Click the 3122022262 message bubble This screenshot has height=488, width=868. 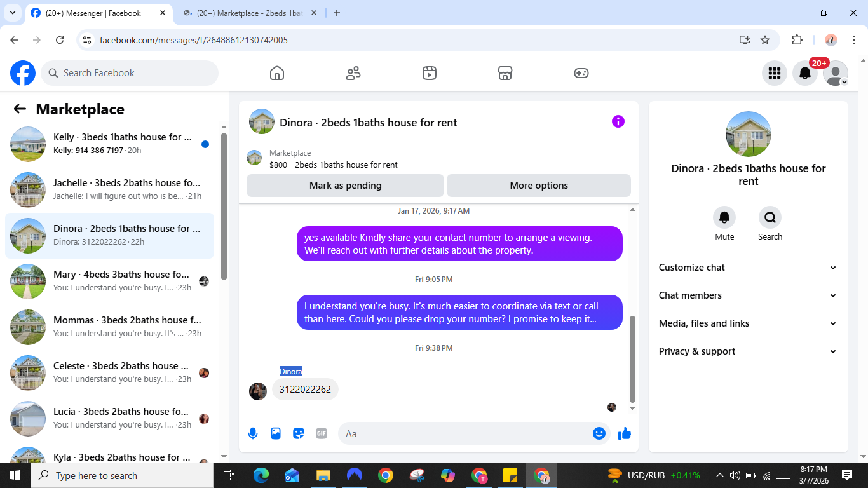(x=305, y=390)
